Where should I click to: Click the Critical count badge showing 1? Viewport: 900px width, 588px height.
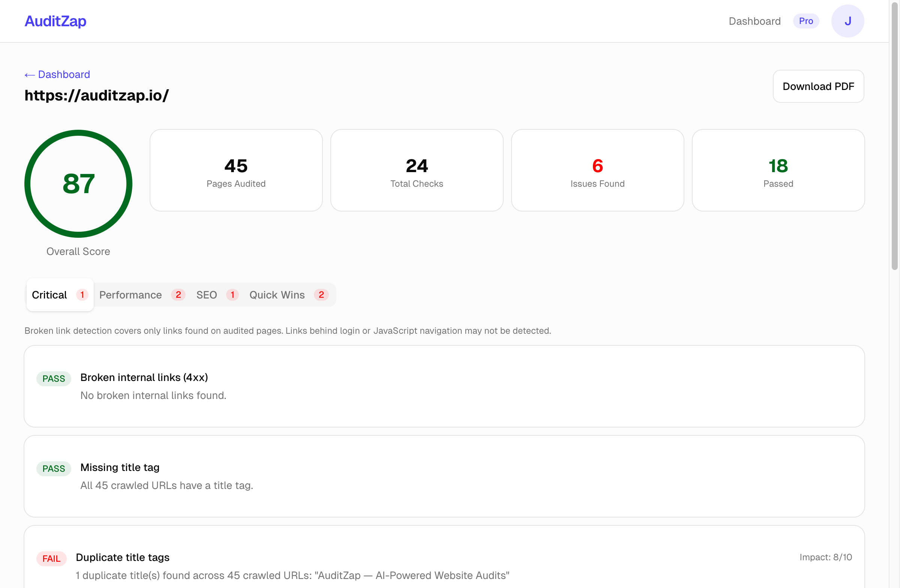(82, 295)
